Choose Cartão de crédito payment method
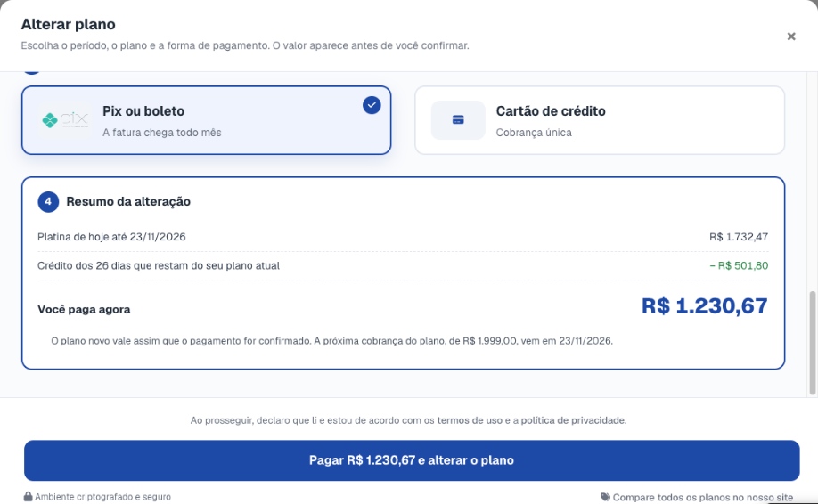 tap(600, 120)
